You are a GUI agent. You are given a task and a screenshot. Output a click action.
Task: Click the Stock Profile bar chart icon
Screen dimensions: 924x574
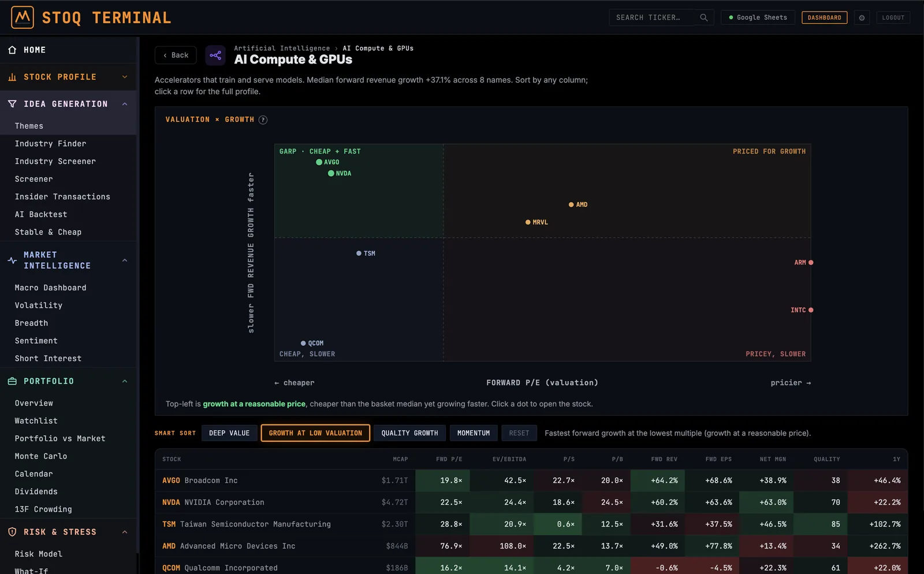(x=12, y=77)
